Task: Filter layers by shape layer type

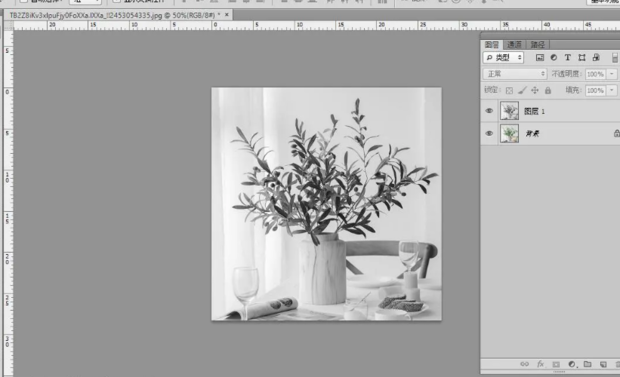Action: (582, 58)
